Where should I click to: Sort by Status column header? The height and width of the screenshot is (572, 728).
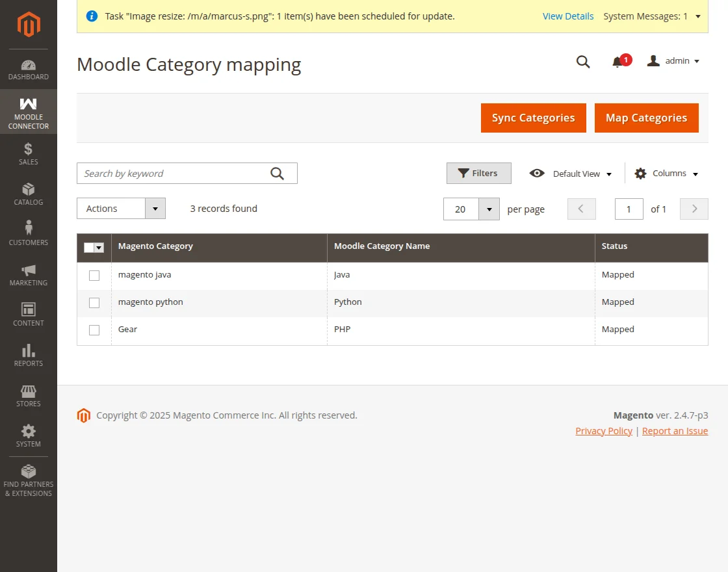[x=651, y=246]
